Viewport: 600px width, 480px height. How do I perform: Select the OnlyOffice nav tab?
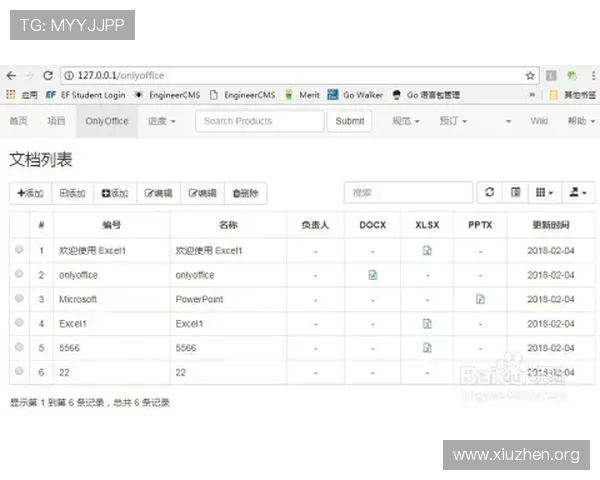coord(107,121)
